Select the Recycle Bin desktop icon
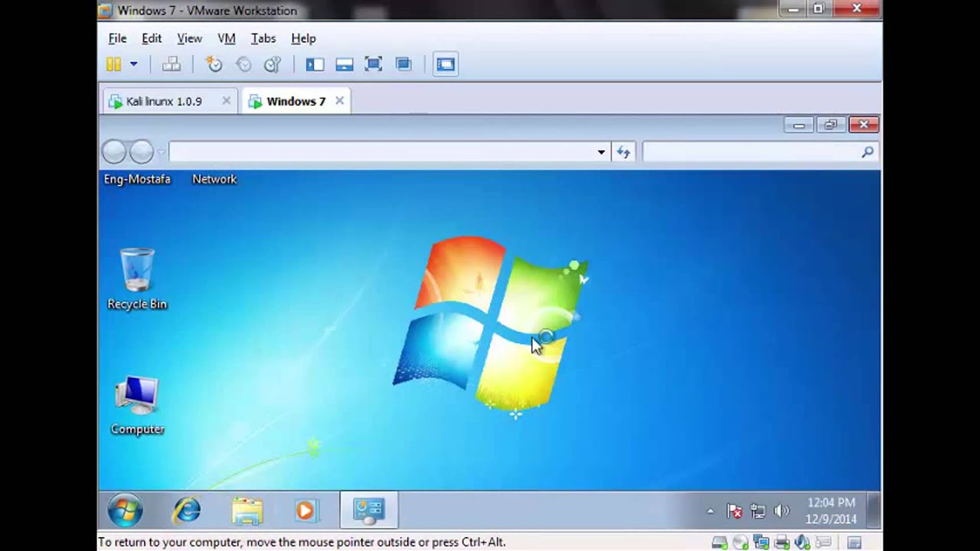The height and width of the screenshot is (551, 980). 137,279
